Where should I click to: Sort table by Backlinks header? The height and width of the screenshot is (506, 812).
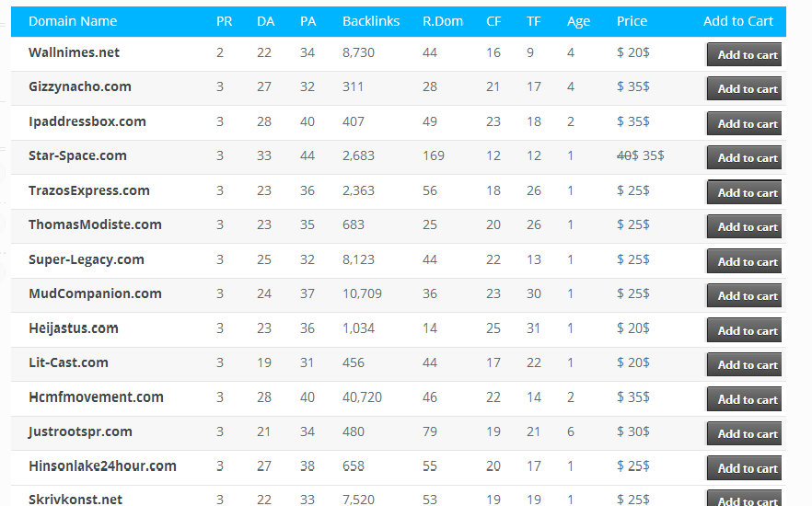click(x=371, y=21)
